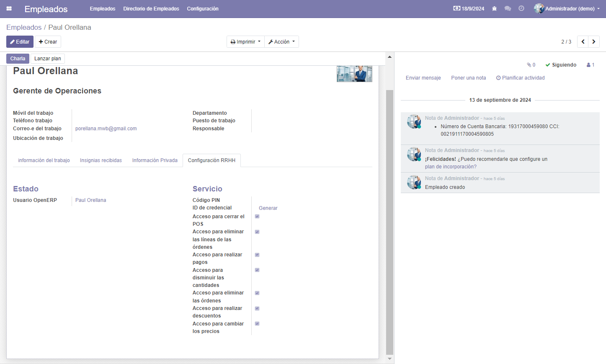Select the Configuración RRHH tab
This screenshot has height=364, width=606.
tap(211, 160)
